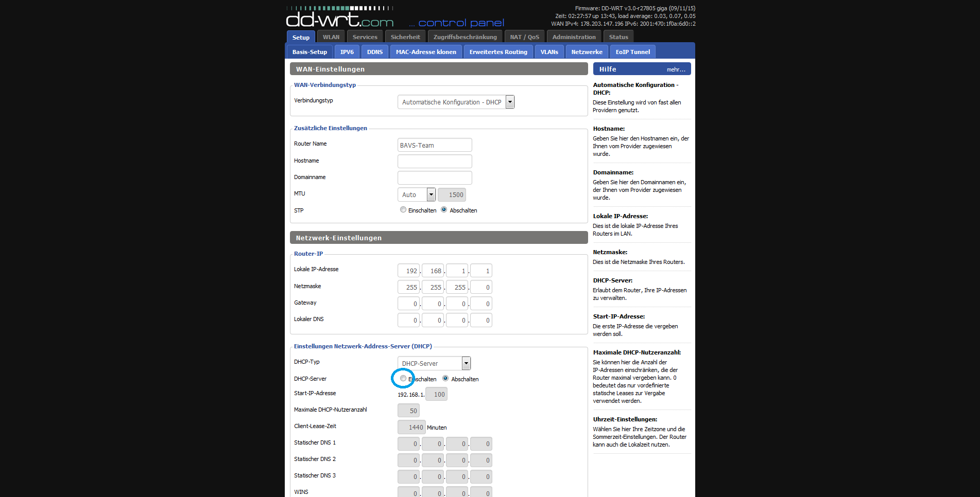Enable DHCP-Server with the Einschalten radio
Image resolution: width=980 pixels, height=497 pixels.
[403, 379]
